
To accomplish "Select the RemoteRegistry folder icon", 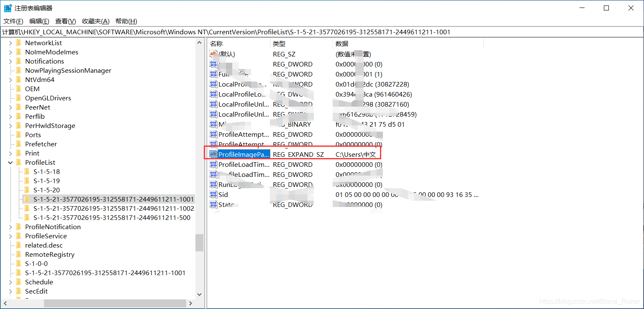I will 18,254.
